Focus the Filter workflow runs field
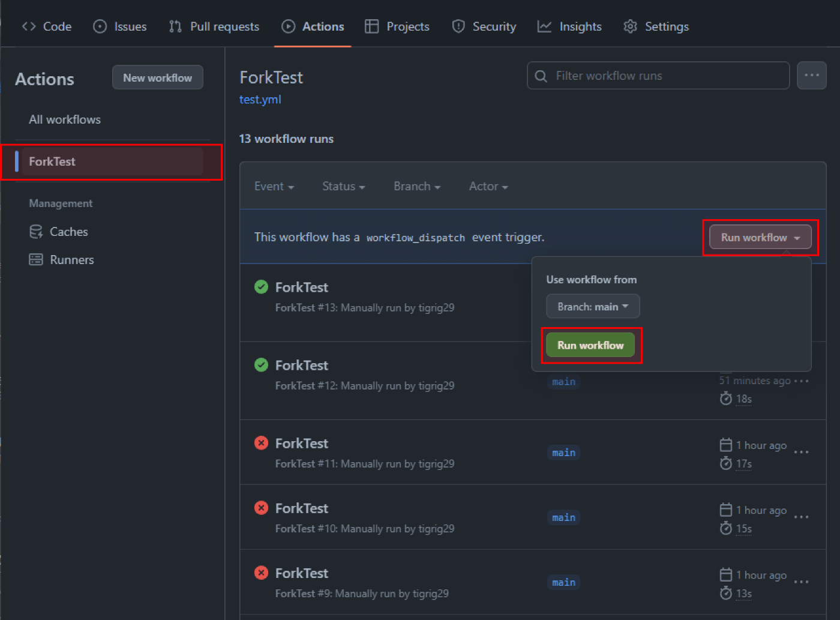The image size is (840, 620). click(x=658, y=76)
